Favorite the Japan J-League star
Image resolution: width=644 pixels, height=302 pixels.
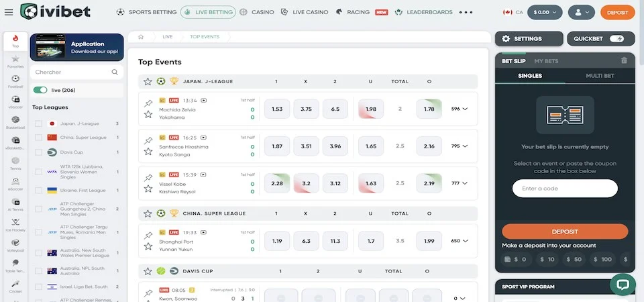coord(148,81)
